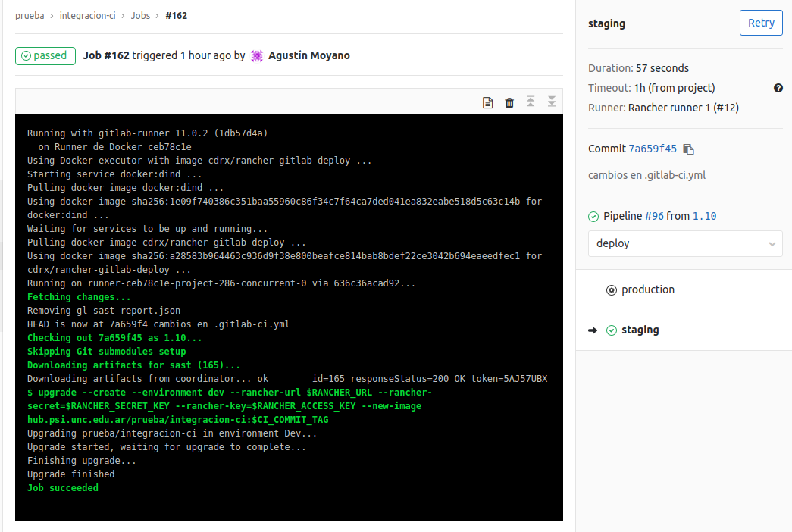The width and height of the screenshot is (792, 532).
Task: Click 'Removing gl-sast-report.json' log line
Action: tap(104, 311)
